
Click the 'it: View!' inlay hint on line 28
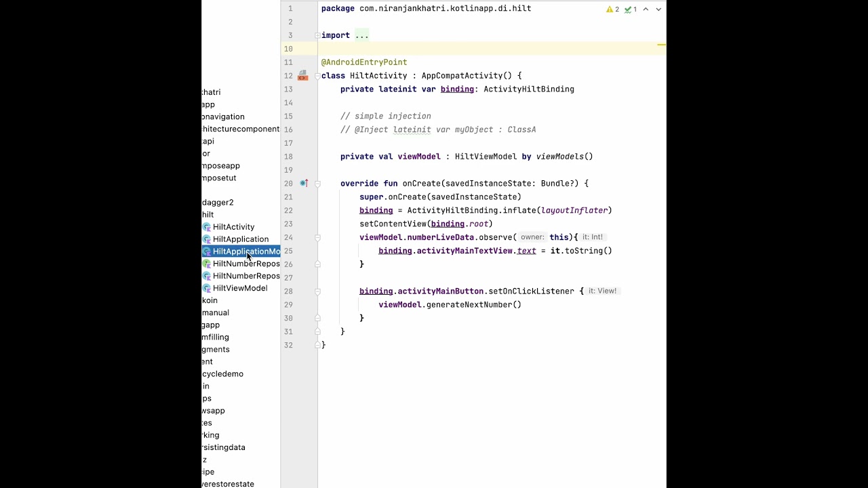(x=602, y=291)
